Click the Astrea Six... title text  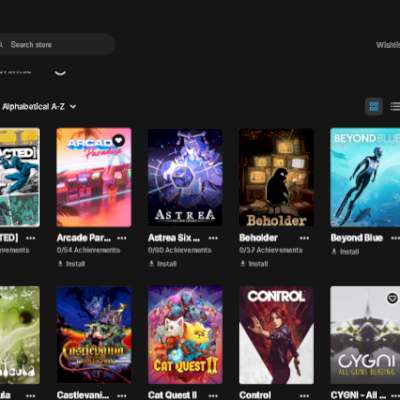(x=174, y=238)
